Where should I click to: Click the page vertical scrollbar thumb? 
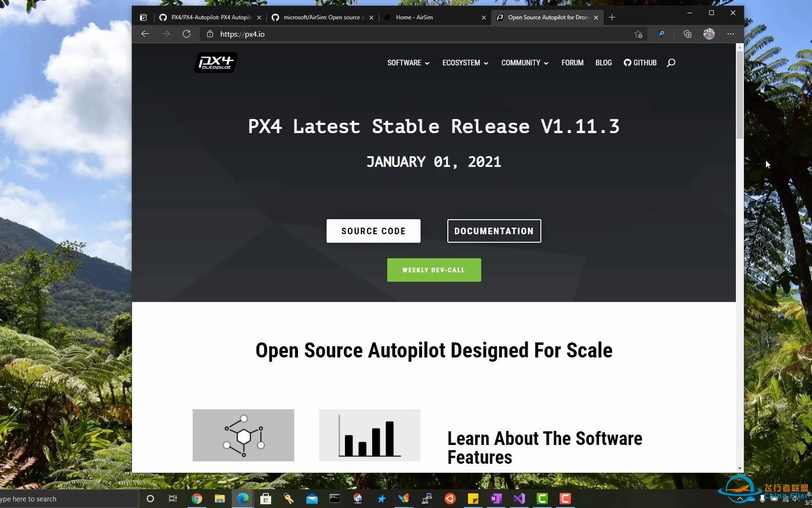[x=740, y=95]
